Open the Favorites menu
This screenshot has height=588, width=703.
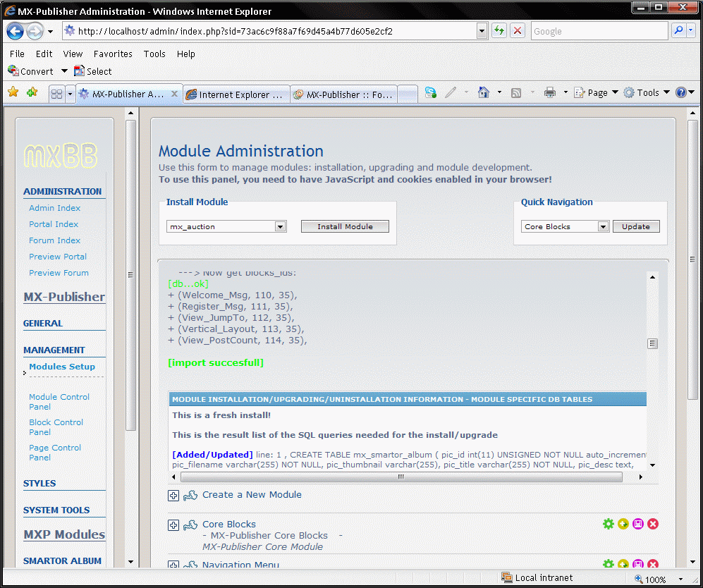(x=113, y=54)
